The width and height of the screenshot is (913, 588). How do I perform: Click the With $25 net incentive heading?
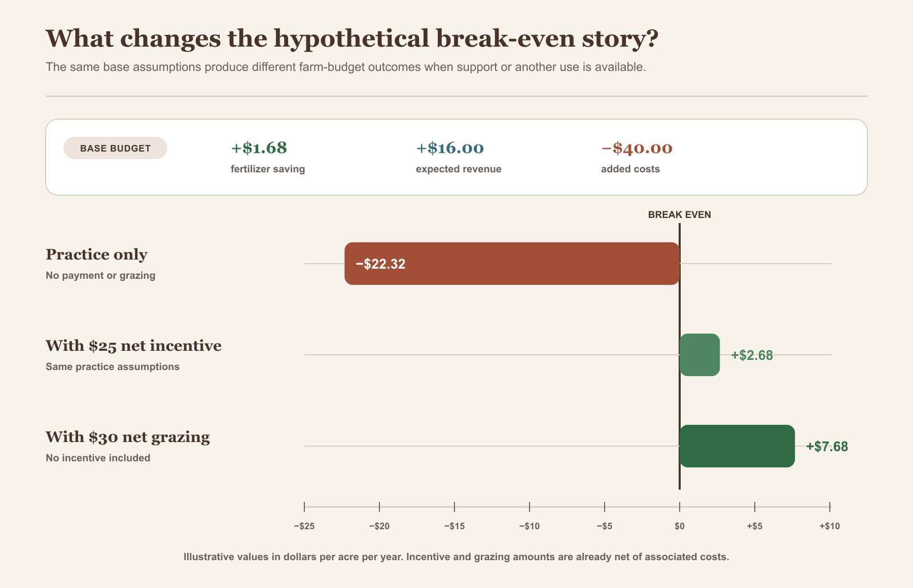134,346
